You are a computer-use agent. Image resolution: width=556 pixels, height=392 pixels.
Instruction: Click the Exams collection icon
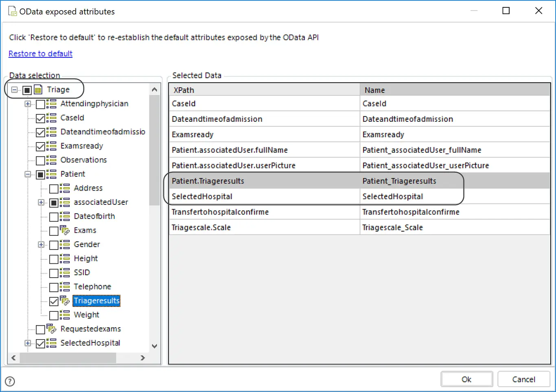coord(65,230)
